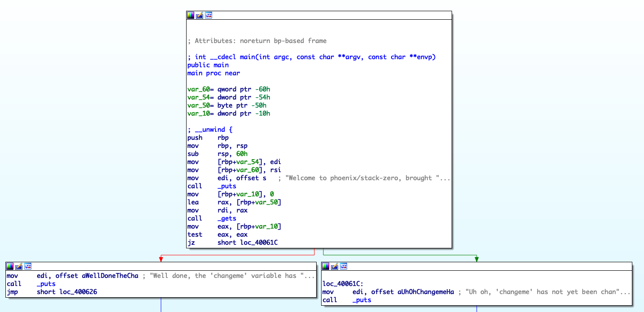Screen dimensions: 644x312
Task: Select _gets in the call instruction
Action: (x=226, y=218)
